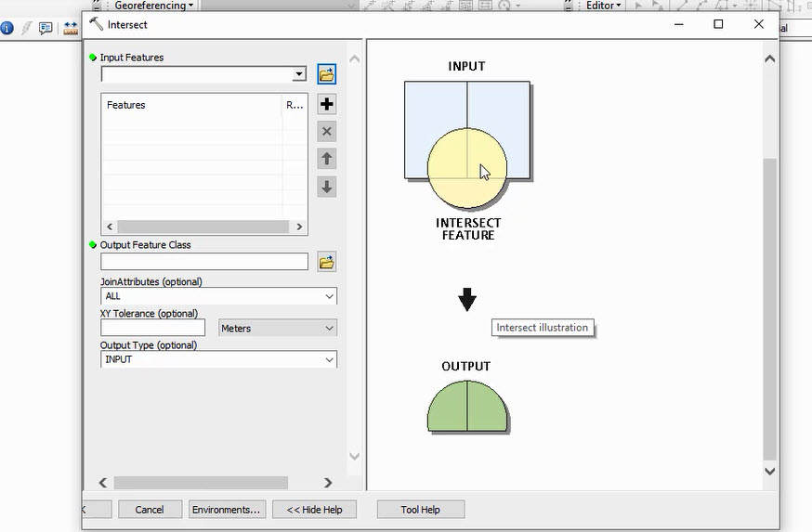Open the Georeferencing toolbar menu
812x532 pixels.
[153, 6]
